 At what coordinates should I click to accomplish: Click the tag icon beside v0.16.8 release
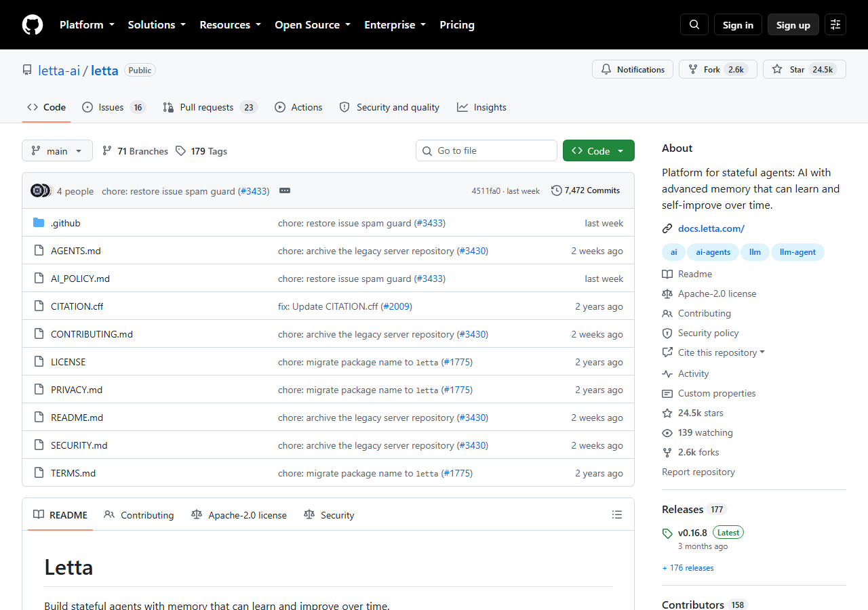668,533
